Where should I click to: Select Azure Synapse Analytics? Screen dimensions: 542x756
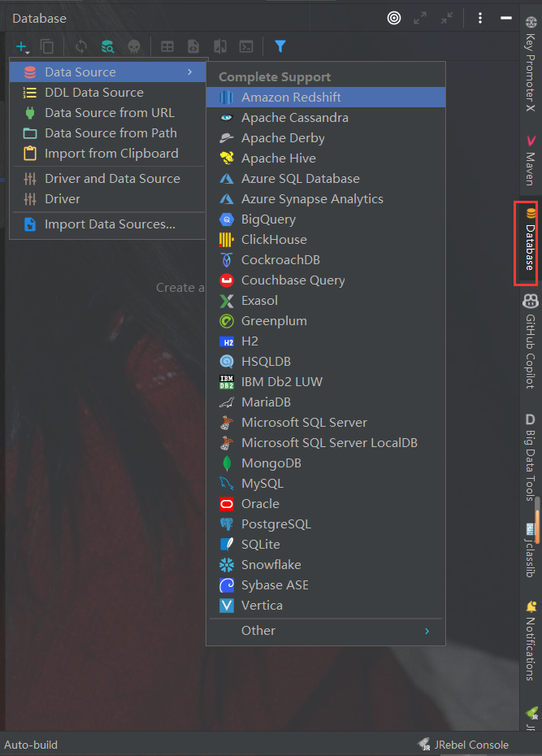pos(326,198)
